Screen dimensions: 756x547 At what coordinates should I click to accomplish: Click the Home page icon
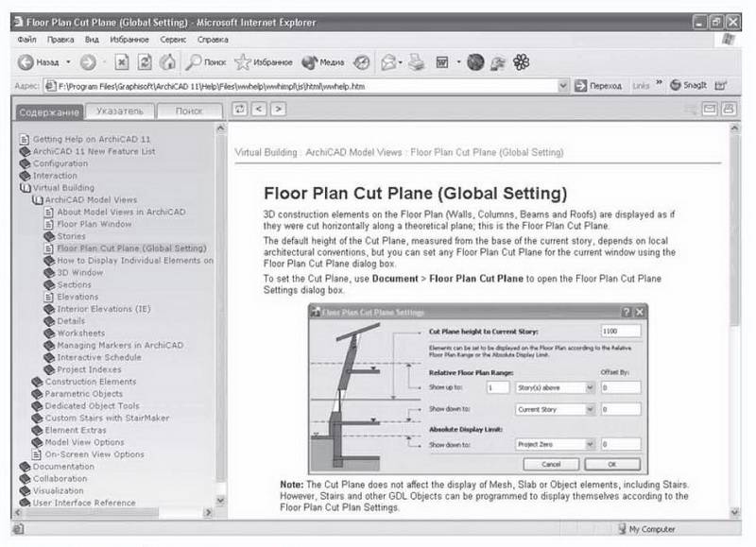point(168,62)
